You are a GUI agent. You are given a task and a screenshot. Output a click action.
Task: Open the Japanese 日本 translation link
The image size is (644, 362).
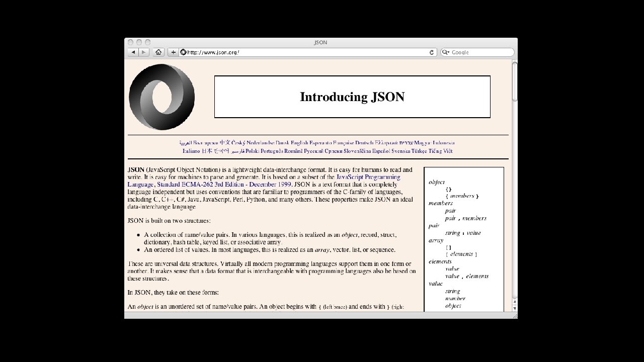[x=207, y=151]
